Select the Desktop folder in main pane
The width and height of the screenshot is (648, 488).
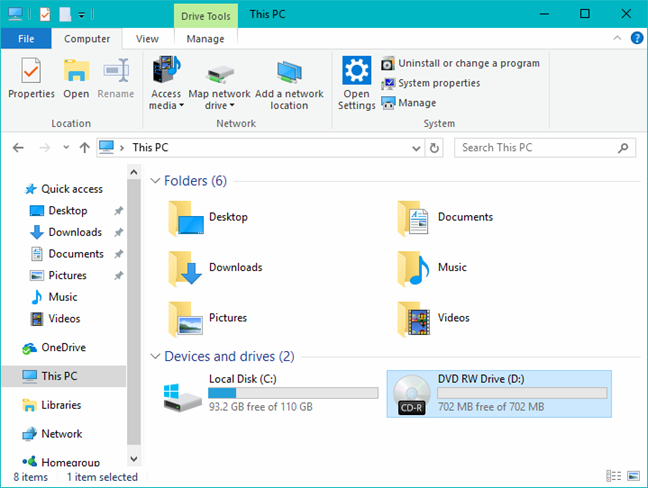coord(209,218)
